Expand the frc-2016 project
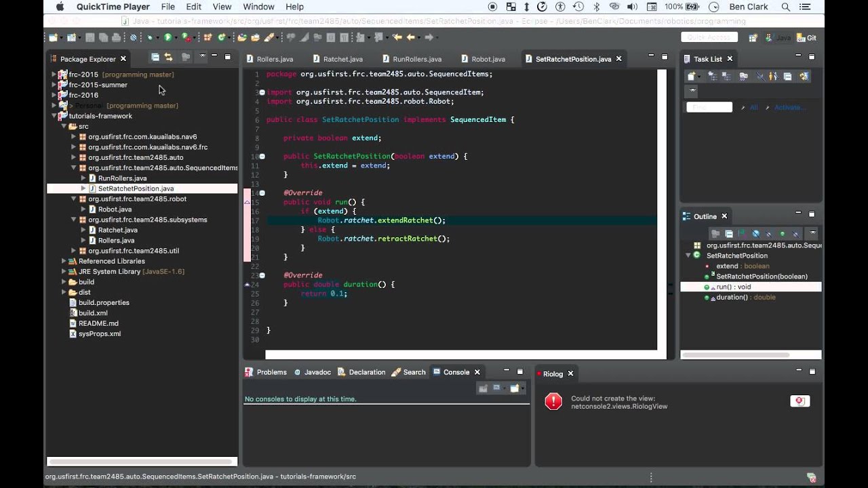 pos(54,95)
